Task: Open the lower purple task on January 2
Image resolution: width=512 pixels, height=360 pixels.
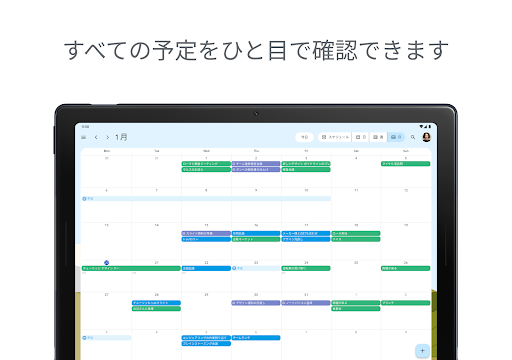Action: pyautogui.click(x=256, y=170)
